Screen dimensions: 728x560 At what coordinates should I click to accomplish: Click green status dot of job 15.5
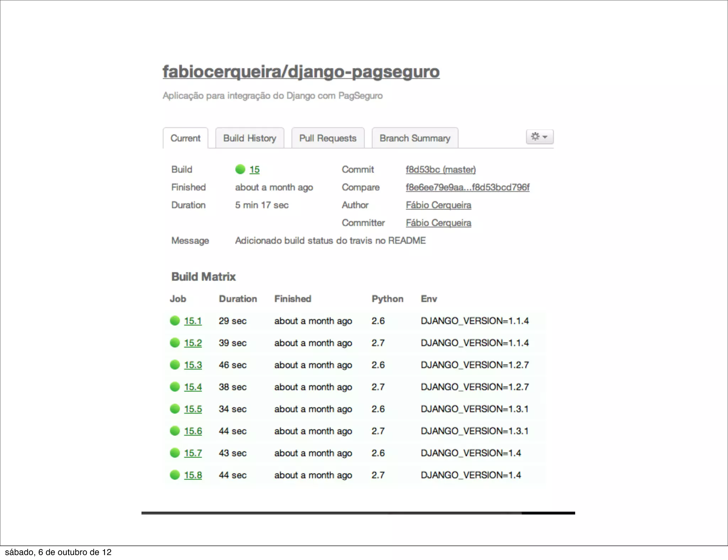point(175,409)
